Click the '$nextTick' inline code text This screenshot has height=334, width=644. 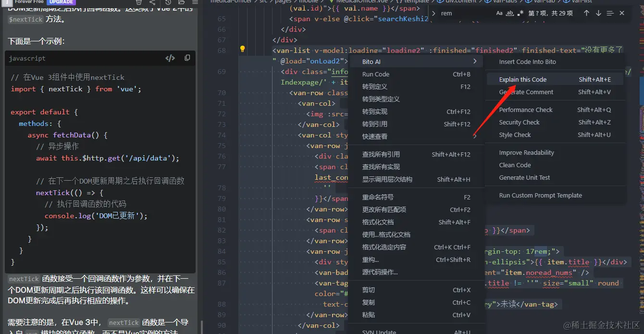pos(26,20)
